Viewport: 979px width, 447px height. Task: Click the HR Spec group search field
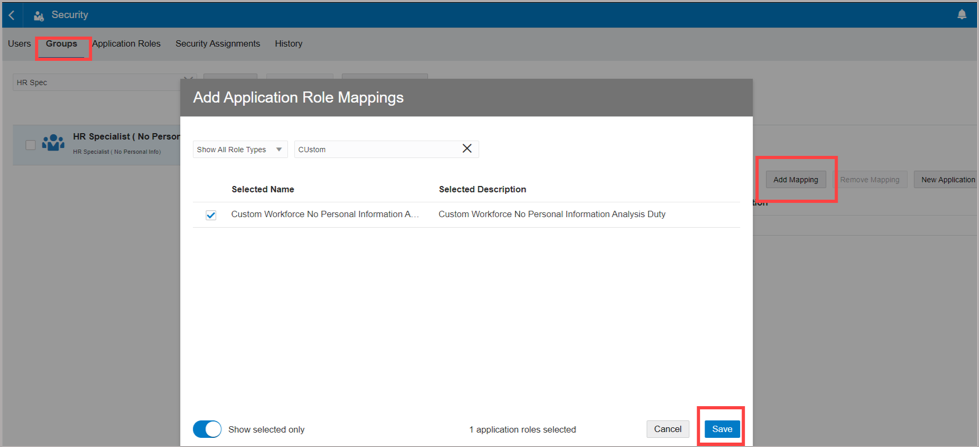pos(95,82)
